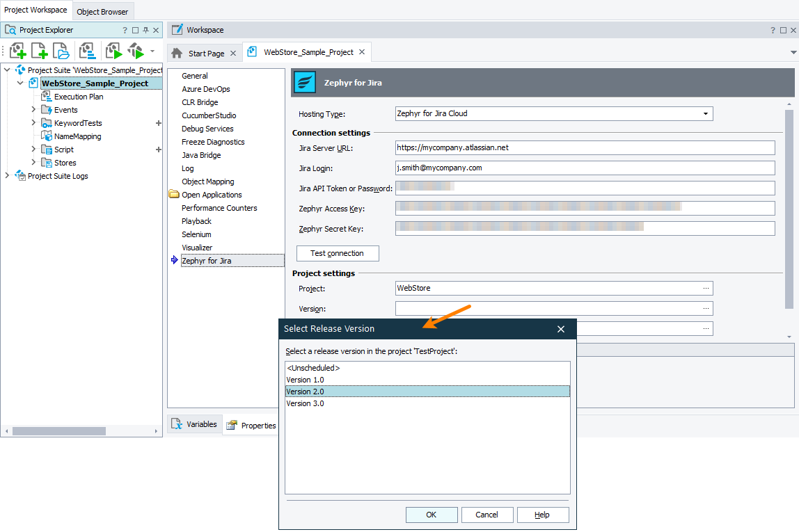Viewport: 799px width, 532px height.
Task: Open the Hosting Type dropdown
Action: (x=706, y=113)
